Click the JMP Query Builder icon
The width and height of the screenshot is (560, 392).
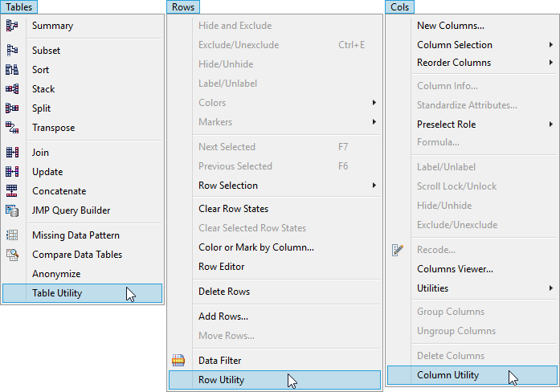(12, 210)
